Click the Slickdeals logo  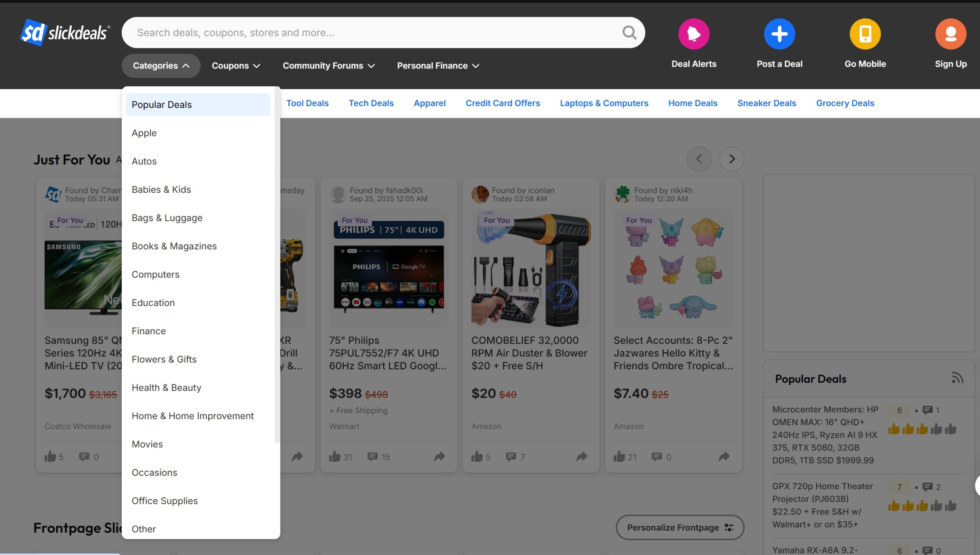point(65,33)
